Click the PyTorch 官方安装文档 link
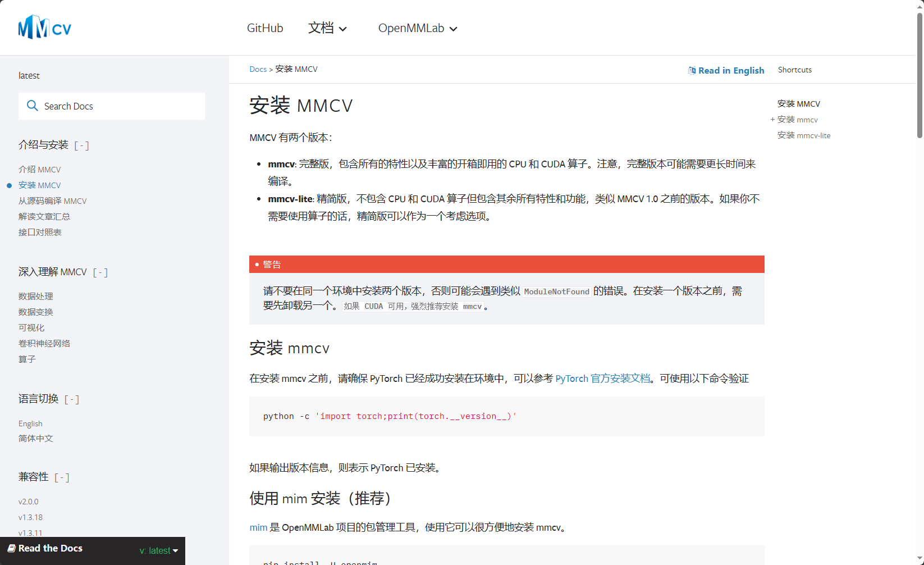 602,378
